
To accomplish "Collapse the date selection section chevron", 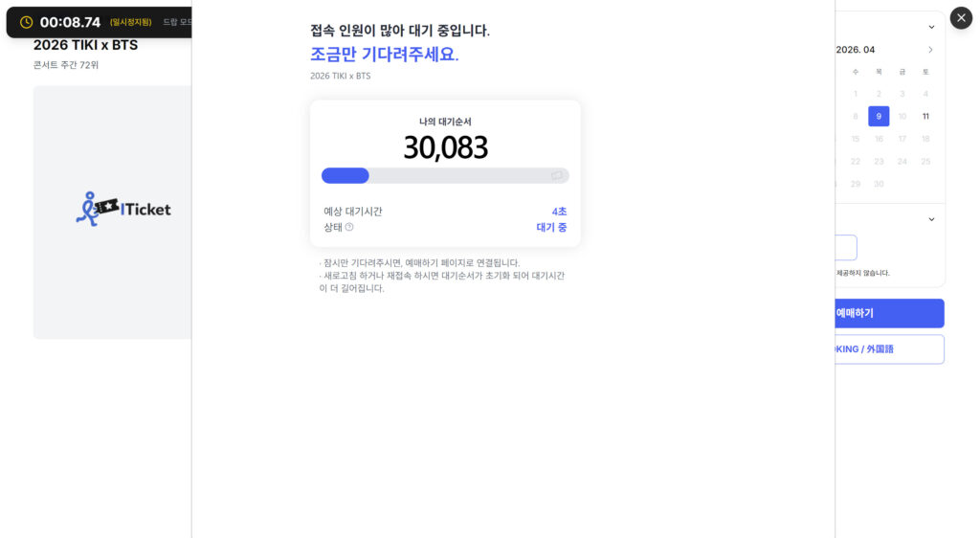I will [x=931, y=28].
